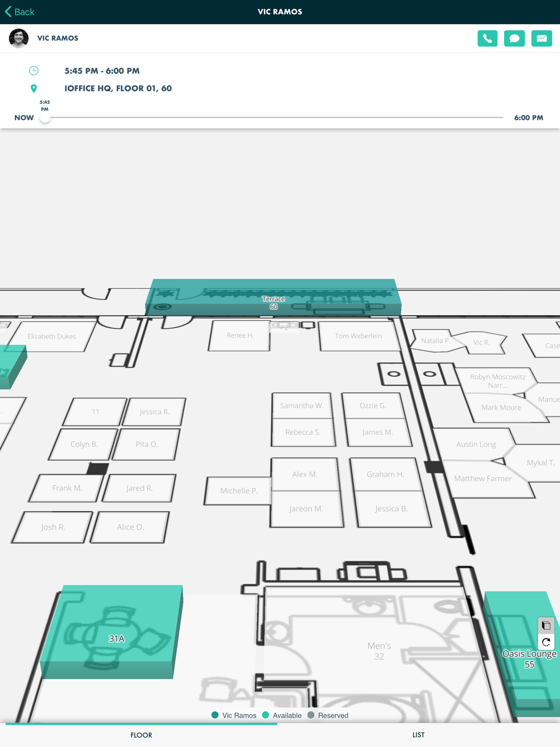Select Rebecca S. desk

click(303, 432)
